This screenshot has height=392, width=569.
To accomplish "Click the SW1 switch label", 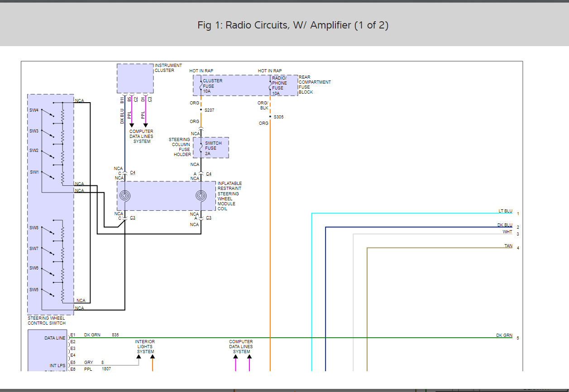I will coord(34,172).
